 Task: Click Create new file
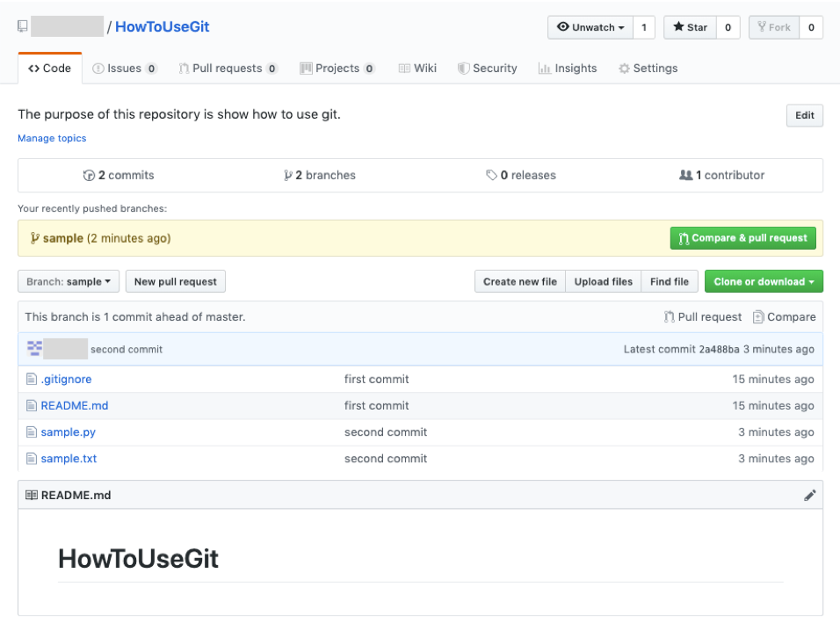coord(520,281)
